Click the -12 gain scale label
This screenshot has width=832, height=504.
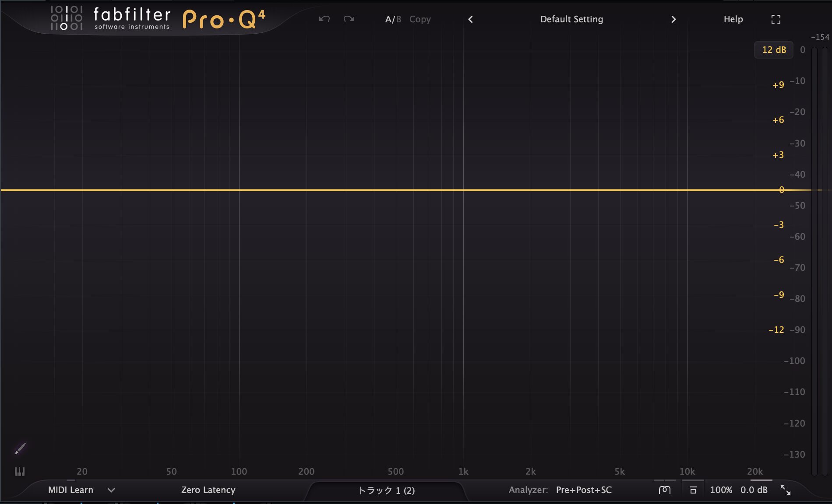pyautogui.click(x=776, y=330)
